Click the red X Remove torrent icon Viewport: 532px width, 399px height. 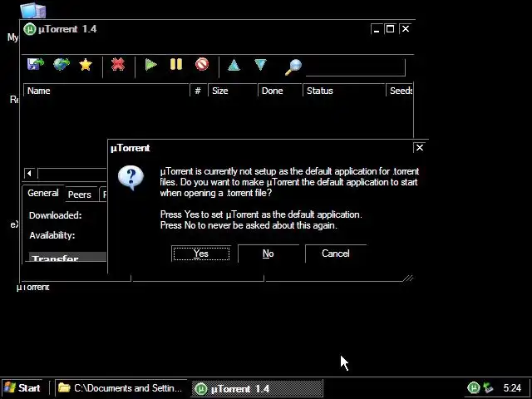[118, 64]
